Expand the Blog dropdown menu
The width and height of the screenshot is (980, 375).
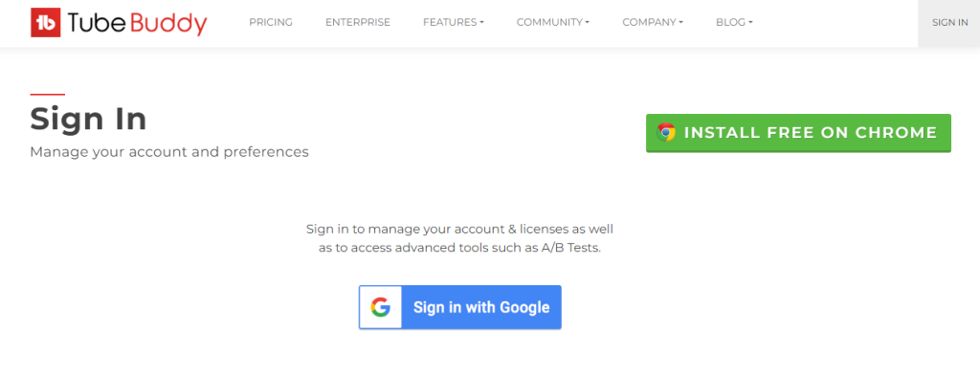(x=734, y=23)
